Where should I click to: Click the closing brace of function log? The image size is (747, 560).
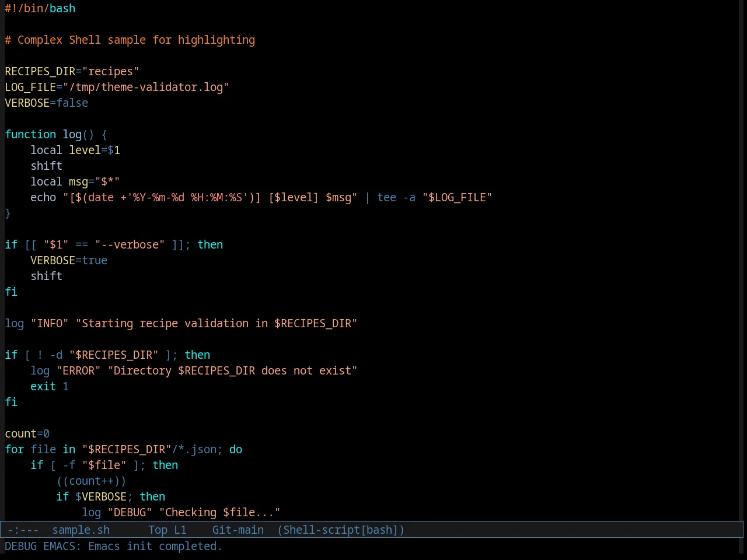8,213
